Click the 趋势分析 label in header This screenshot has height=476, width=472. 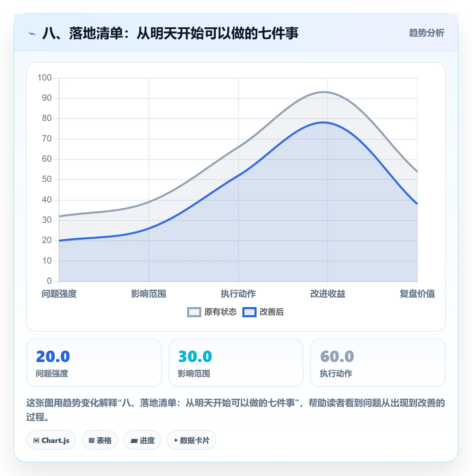(x=426, y=33)
